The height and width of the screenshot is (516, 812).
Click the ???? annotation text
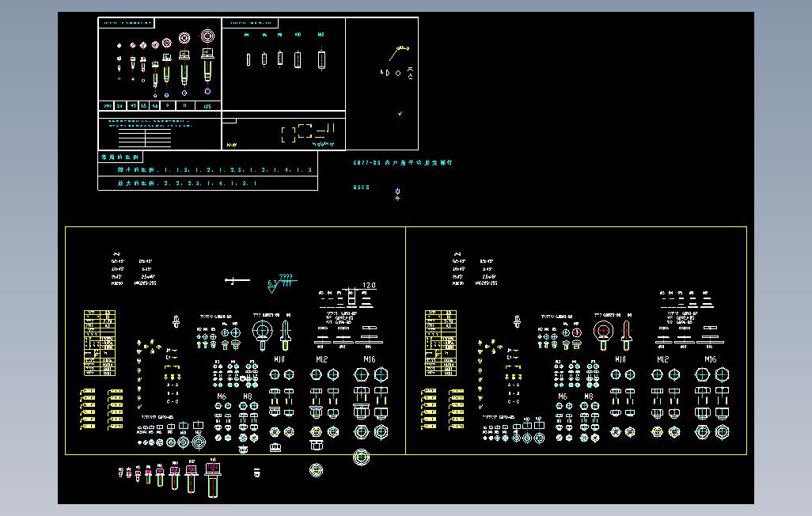point(286,277)
